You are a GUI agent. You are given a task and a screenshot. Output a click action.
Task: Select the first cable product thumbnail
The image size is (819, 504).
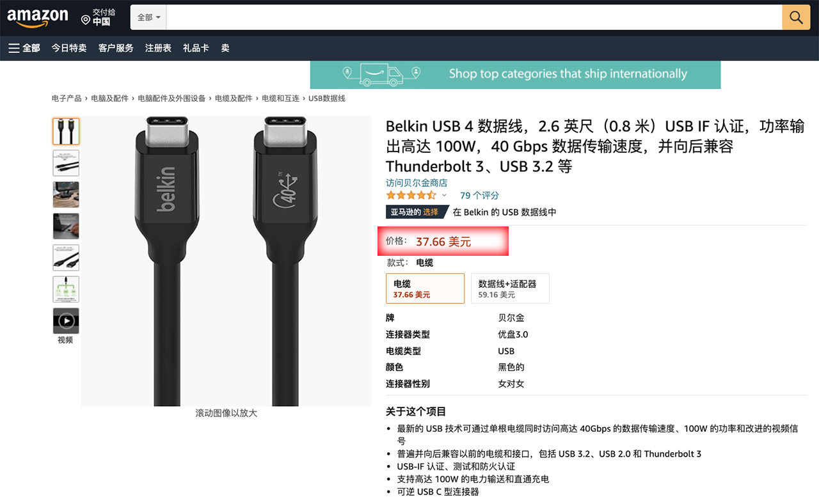[x=66, y=131]
